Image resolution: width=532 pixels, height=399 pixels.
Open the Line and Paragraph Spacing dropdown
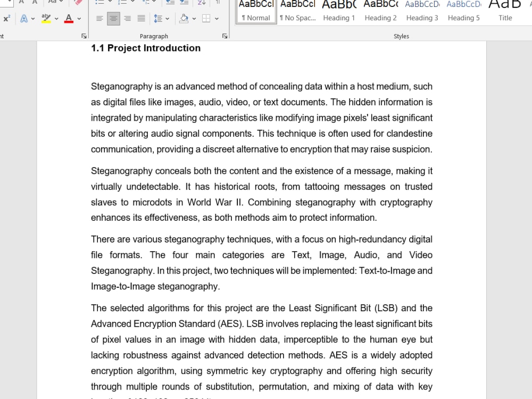pos(160,19)
